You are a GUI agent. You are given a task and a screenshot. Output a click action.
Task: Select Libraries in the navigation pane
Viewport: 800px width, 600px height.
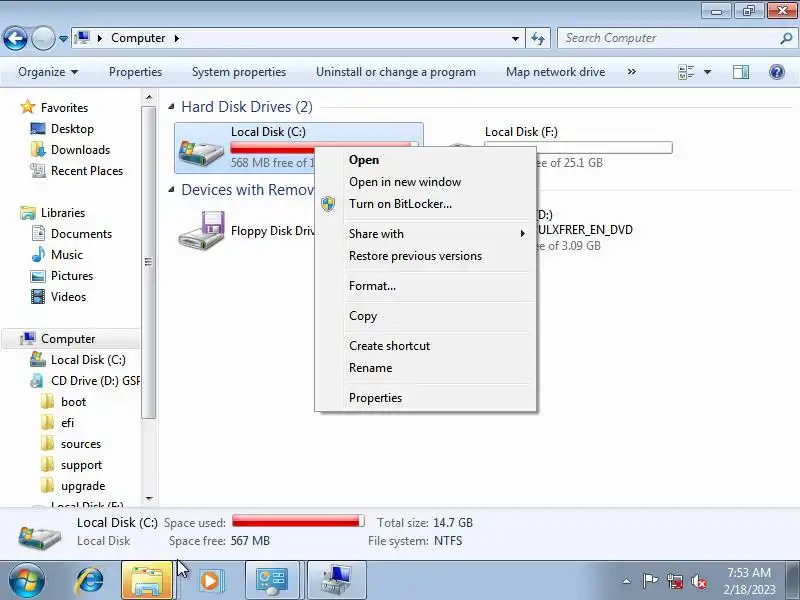click(x=63, y=213)
